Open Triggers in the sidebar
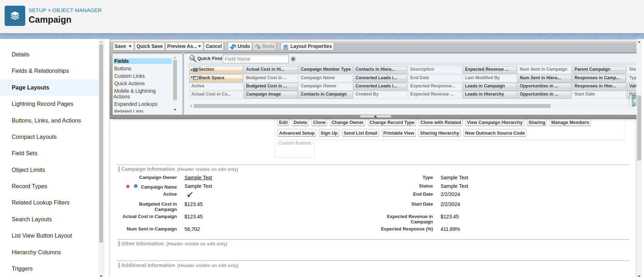The width and height of the screenshot is (644, 277). click(22, 269)
